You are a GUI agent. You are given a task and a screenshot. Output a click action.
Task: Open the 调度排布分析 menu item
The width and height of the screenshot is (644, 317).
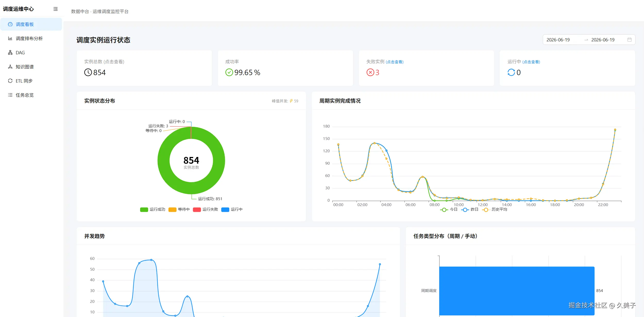tap(31, 38)
